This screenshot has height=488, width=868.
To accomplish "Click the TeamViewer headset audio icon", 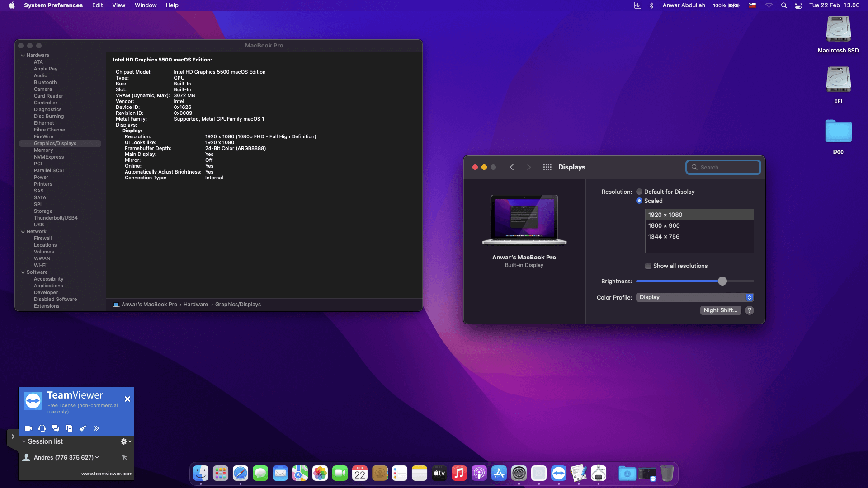I will tap(42, 428).
